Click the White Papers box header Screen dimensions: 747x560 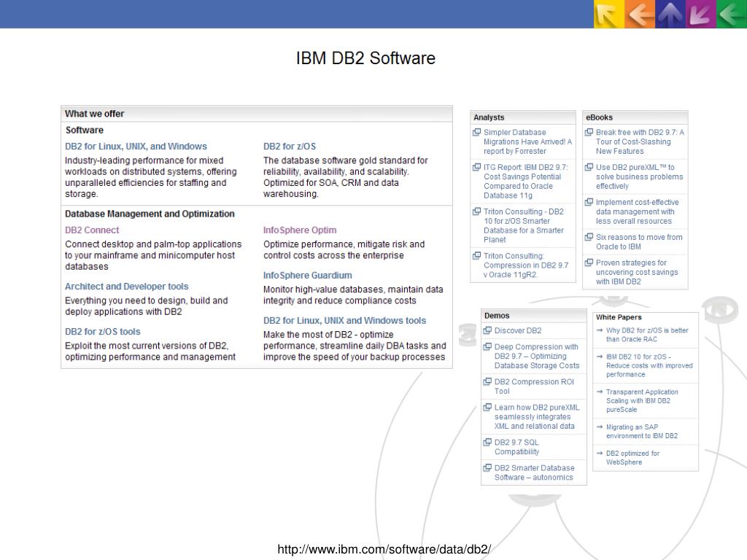pos(646,317)
